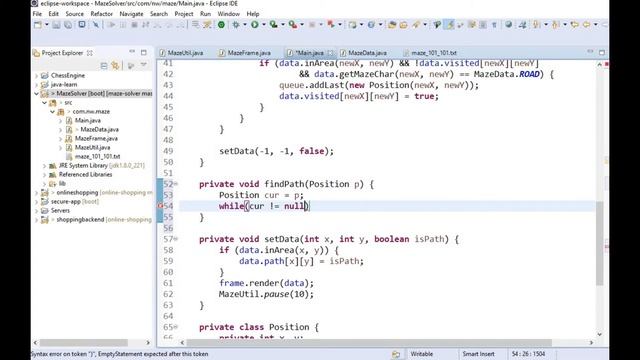Switch to the MazeFrame.java tab
This screenshot has width=640, height=360.
coord(244,53)
